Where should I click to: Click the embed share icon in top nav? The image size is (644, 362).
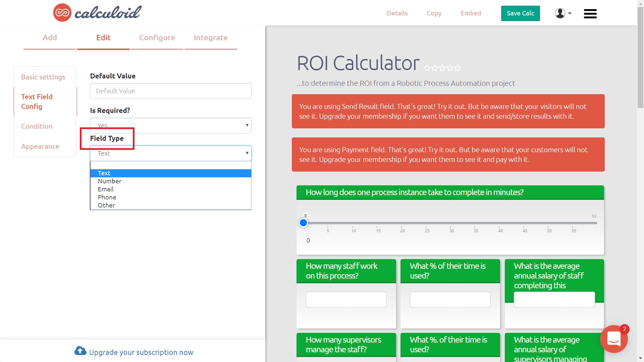(471, 13)
